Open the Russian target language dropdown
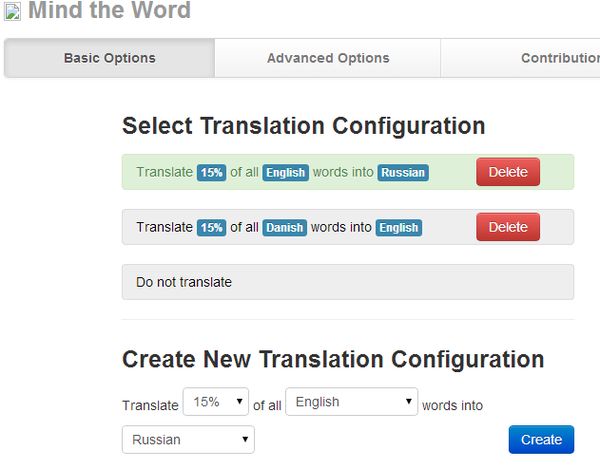The width and height of the screenshot is (600, 469). 188,439
